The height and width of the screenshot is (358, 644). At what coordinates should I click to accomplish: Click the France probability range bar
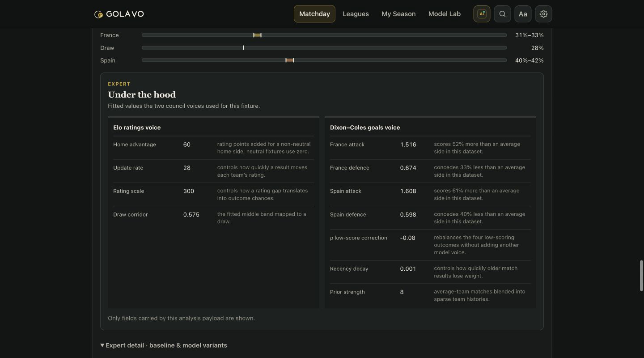tap(324, 35)
